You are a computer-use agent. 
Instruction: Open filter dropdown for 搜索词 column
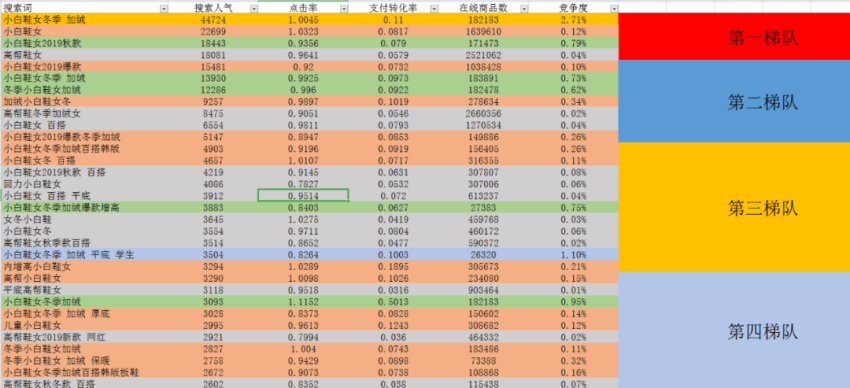(x=163, y=9)
